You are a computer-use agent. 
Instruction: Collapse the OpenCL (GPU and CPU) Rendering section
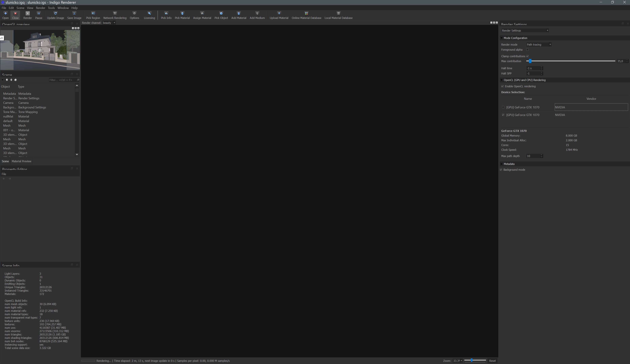click(502, 80)
